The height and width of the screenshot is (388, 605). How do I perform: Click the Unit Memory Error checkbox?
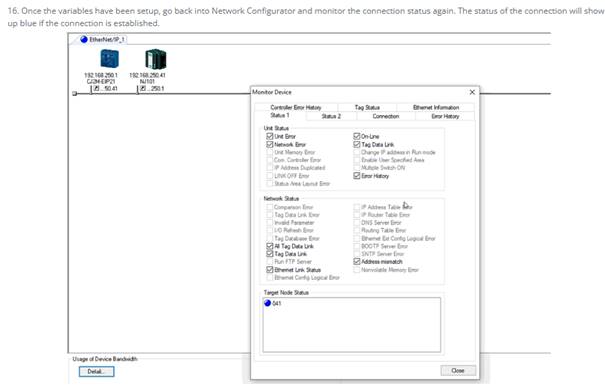point(270,152)
